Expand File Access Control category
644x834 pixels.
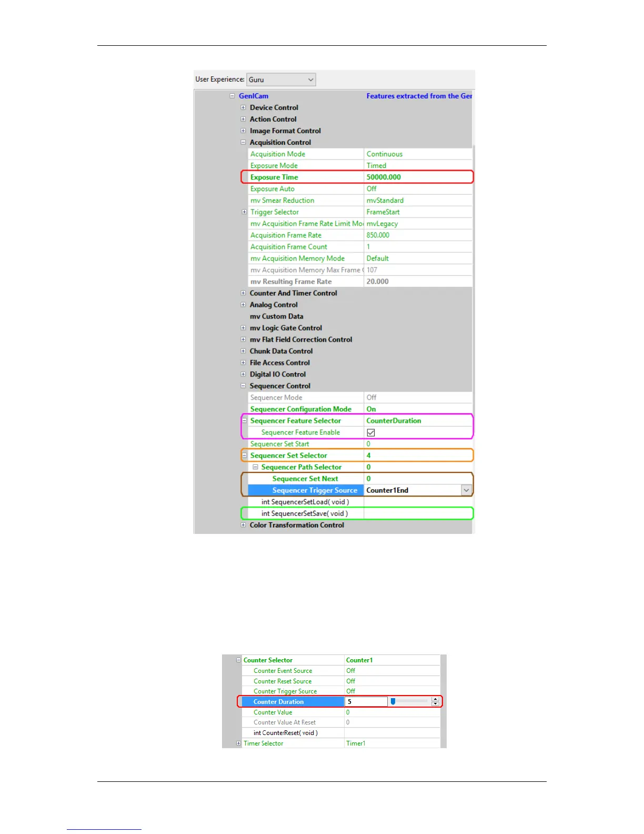[243, 362]
